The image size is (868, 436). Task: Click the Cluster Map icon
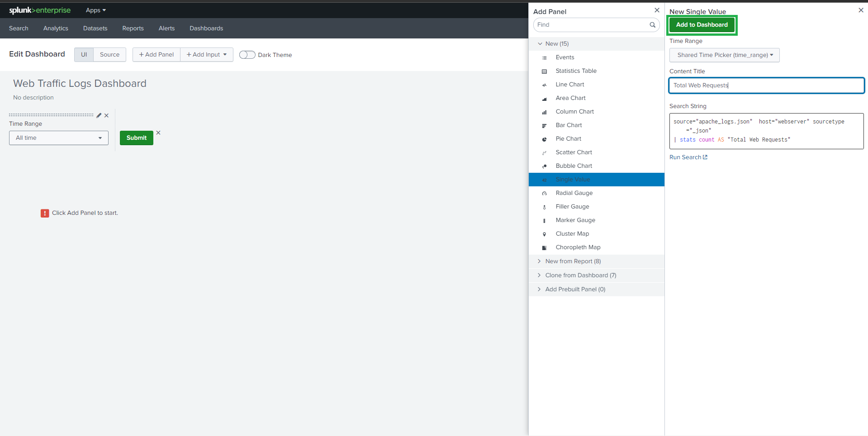(545, 234)
